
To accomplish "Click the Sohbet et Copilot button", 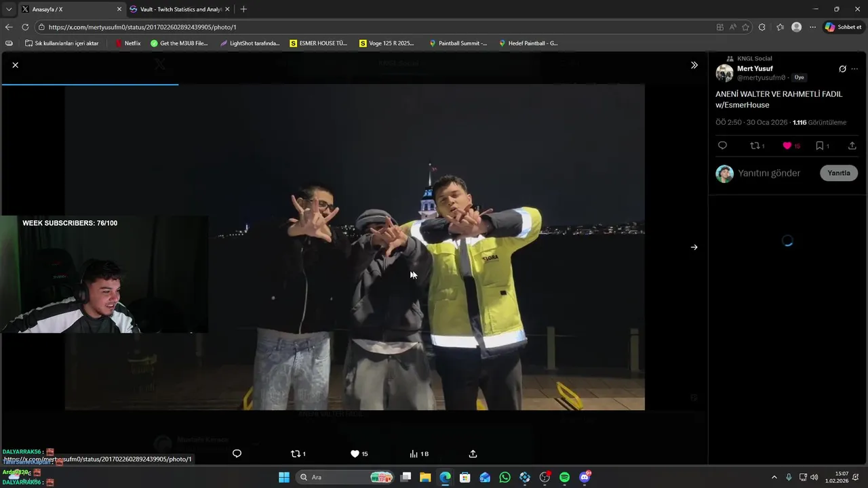I will (843, 27).
